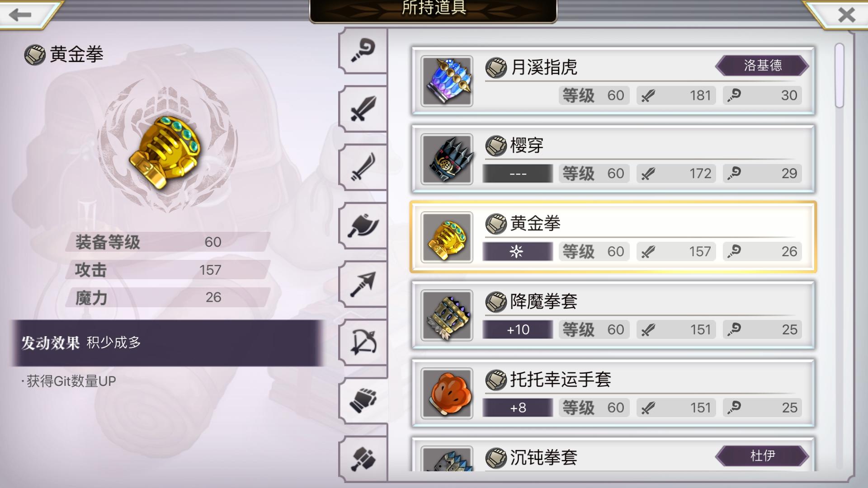
Task: Select the 月溪指虎 item entry
Action: [x=613, y=81]
